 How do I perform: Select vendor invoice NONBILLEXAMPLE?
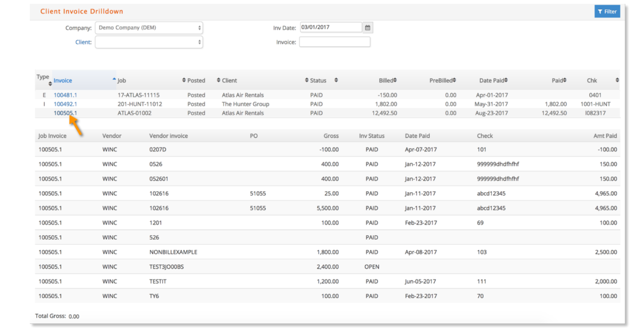173,252
